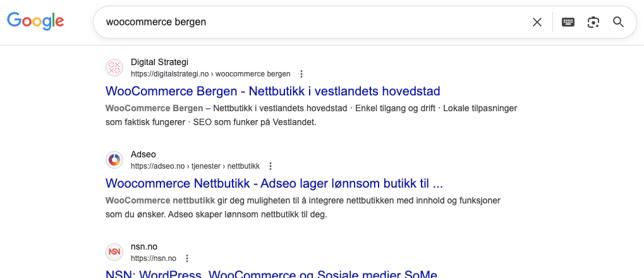Visit the NSN WordPress WooCommerce result
Viewport: 644px width, 278px height.
(272, 274)
